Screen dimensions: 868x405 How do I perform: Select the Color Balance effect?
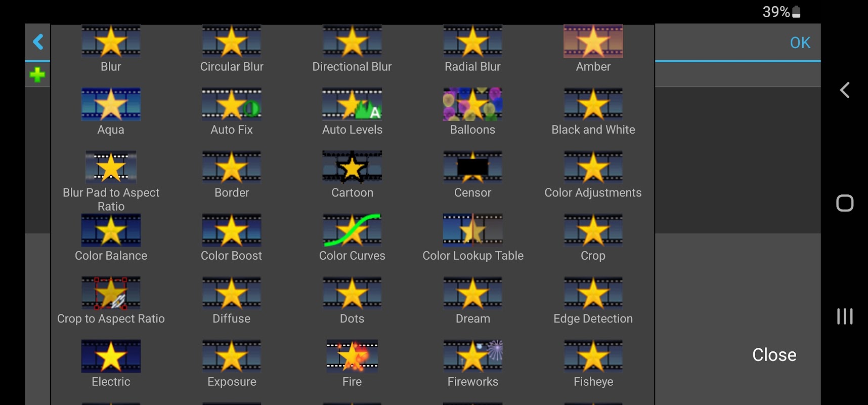[x=111, y=230]
